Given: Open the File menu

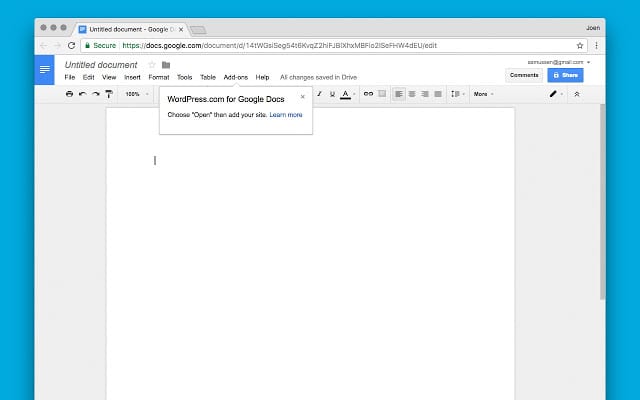Looking at the screenshot, I should coord(70,77).
